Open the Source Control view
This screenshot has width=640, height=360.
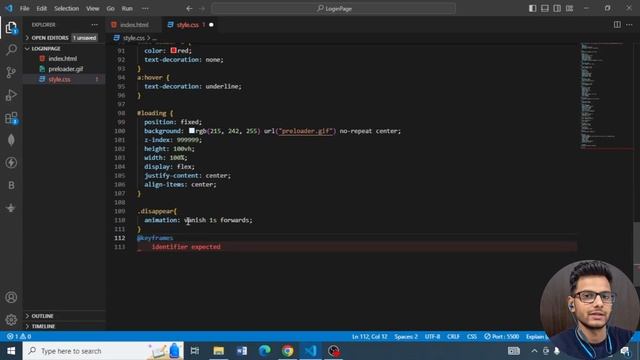pos(11,73)
